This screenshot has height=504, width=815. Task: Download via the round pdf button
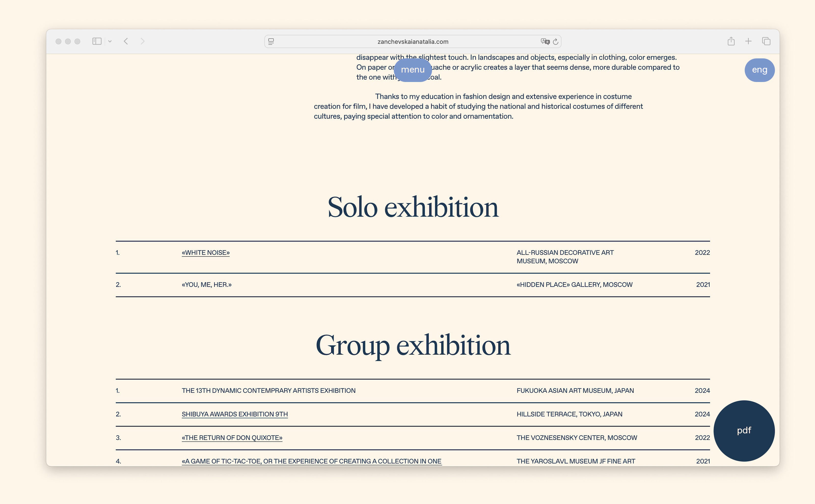(x=744, y=430)
